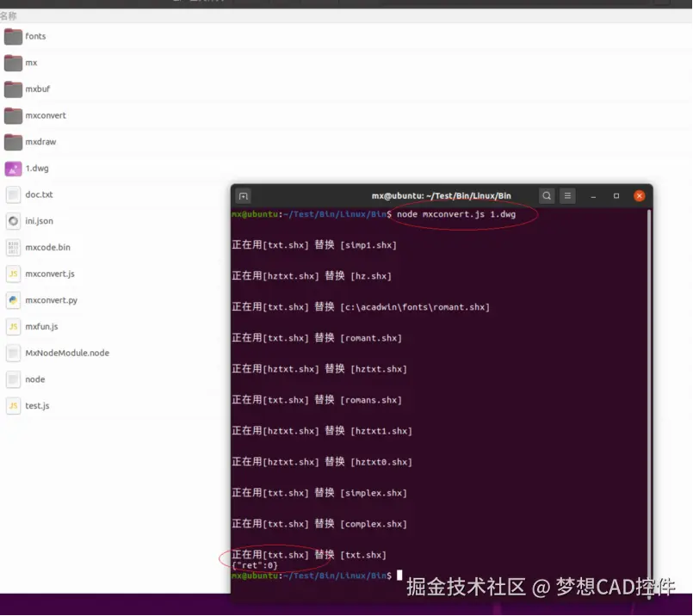The height and width of the screenshot is (616, 693).
Task: Click the terminal cursor at last prompt
Action: pyautogui.click(x=399, y=575)
